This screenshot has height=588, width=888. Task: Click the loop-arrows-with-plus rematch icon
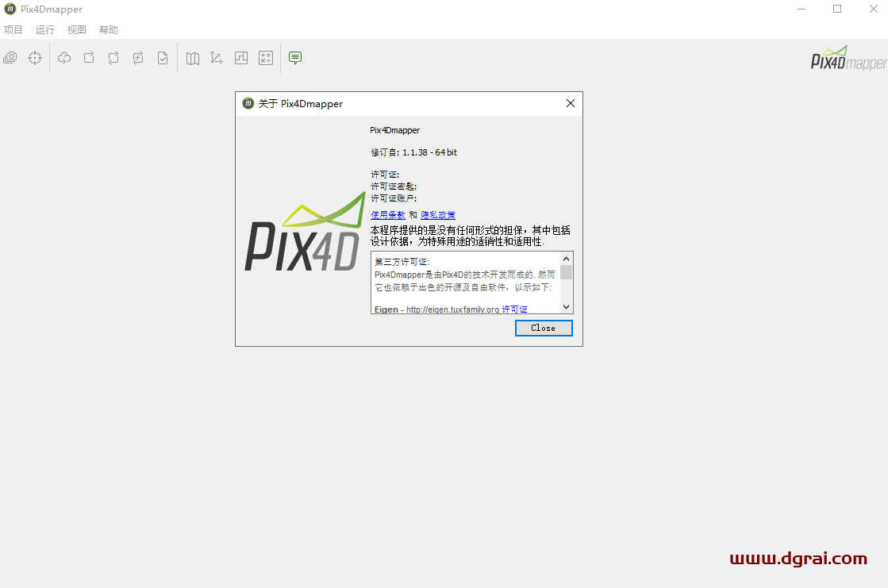click(x=138, y=58)
